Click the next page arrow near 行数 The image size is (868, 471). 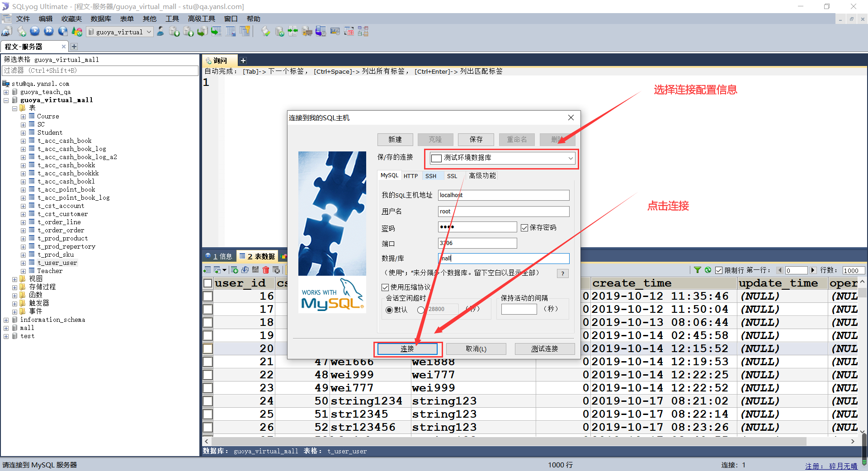coord(813,270)
